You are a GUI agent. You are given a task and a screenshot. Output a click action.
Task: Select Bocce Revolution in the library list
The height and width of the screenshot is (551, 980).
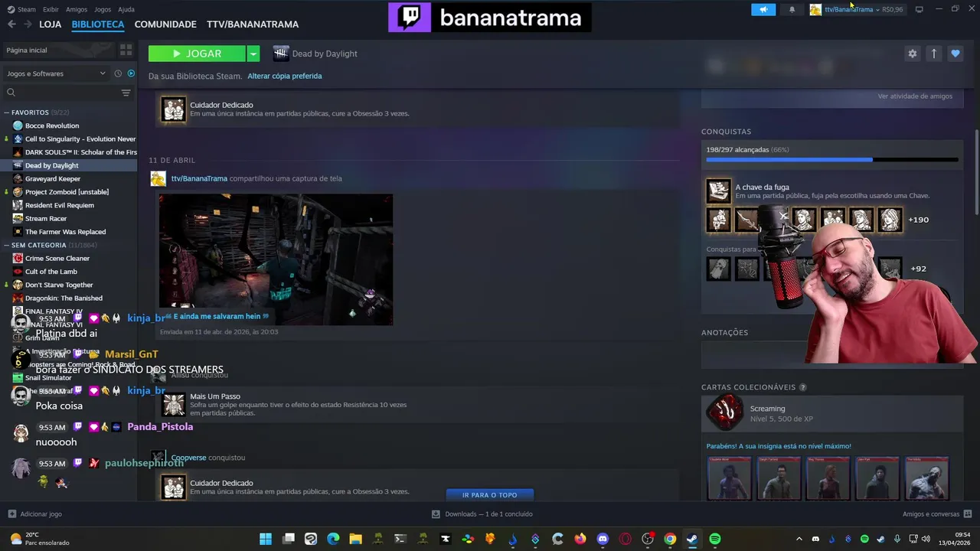52,126
